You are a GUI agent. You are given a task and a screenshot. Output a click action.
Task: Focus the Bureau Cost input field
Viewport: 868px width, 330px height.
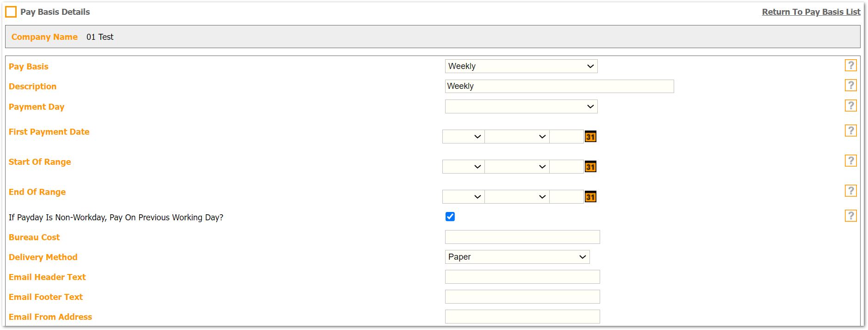pos(522,237)
